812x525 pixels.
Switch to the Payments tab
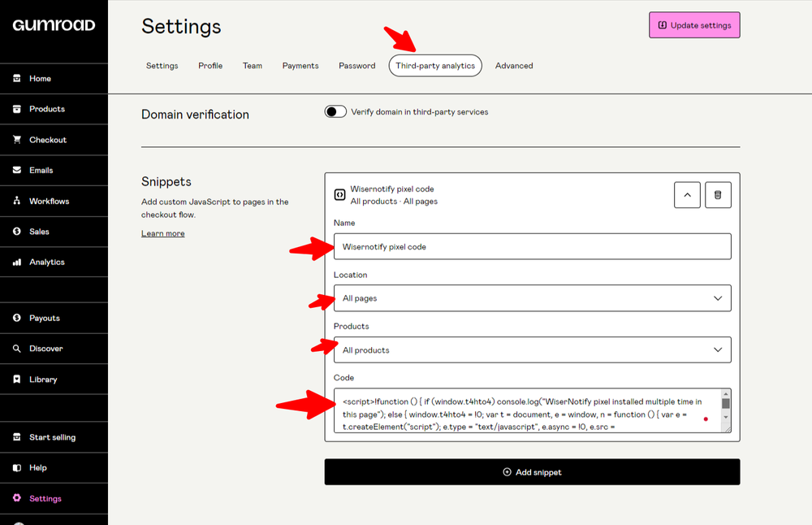[x=300, y=66]
